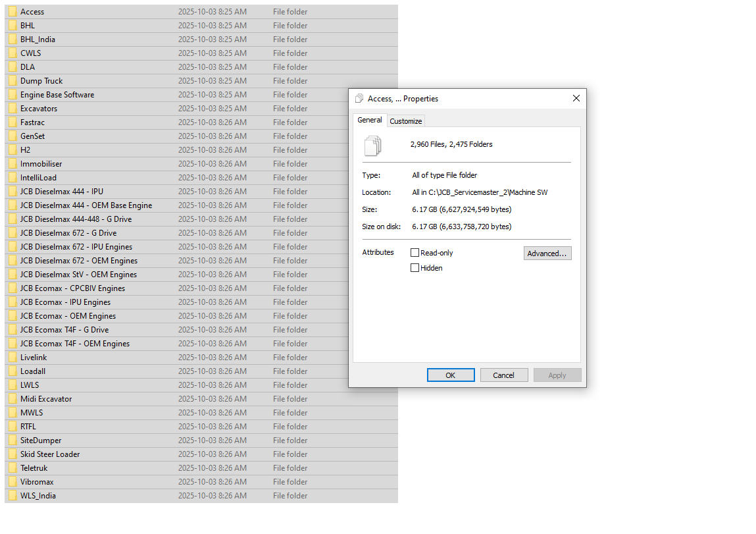Click the Apply button

(557, 375)
